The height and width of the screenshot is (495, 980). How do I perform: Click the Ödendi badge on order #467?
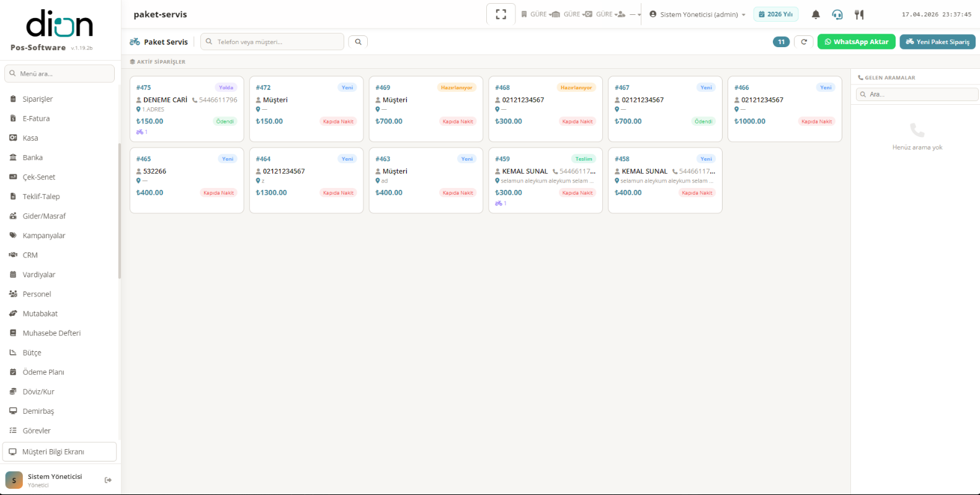[x=703, y=122]
